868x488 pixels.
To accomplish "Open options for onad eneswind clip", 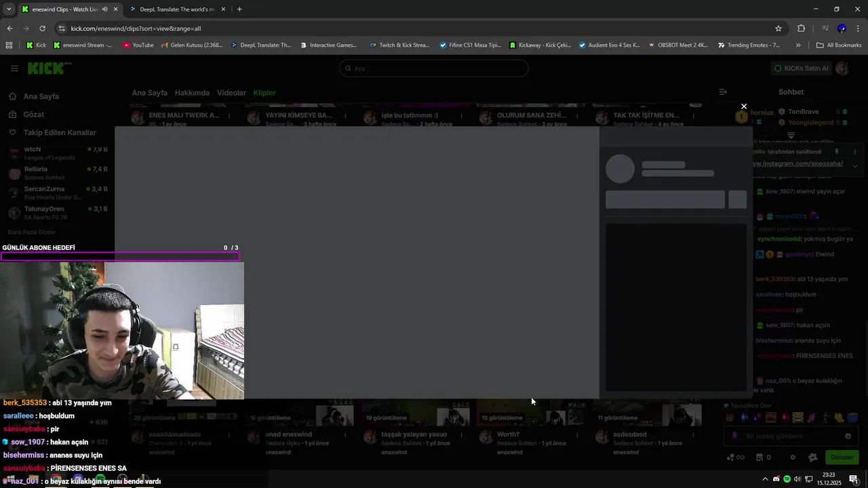I will (345, 435).
